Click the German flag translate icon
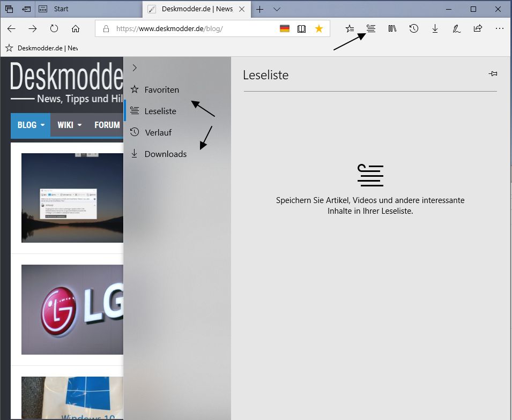This screenshot has height=420, width=512. click(x=285, y=29)
